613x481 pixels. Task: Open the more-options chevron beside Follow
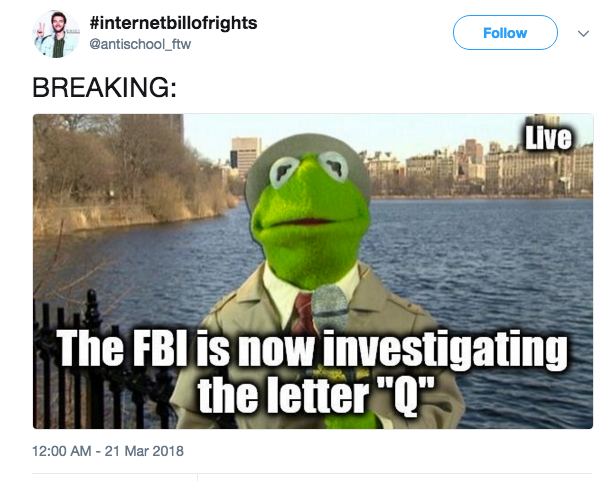pyautogui.click(x=583, y=33)
